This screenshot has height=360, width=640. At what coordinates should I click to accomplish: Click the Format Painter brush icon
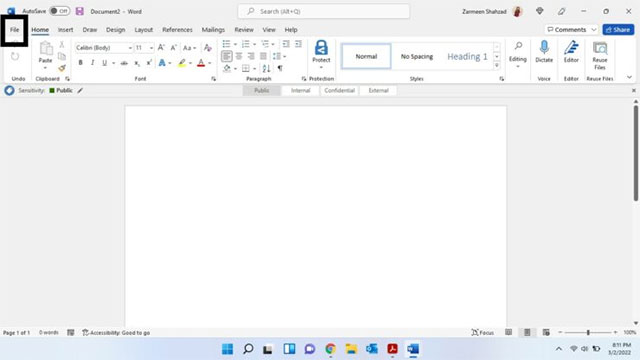(62, 68)
